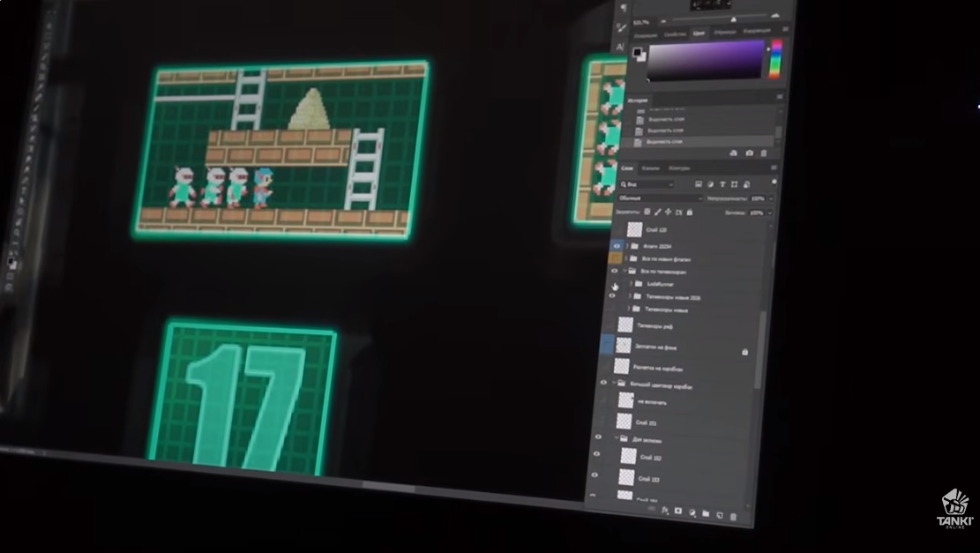Create new group folder button

point(706,513)
